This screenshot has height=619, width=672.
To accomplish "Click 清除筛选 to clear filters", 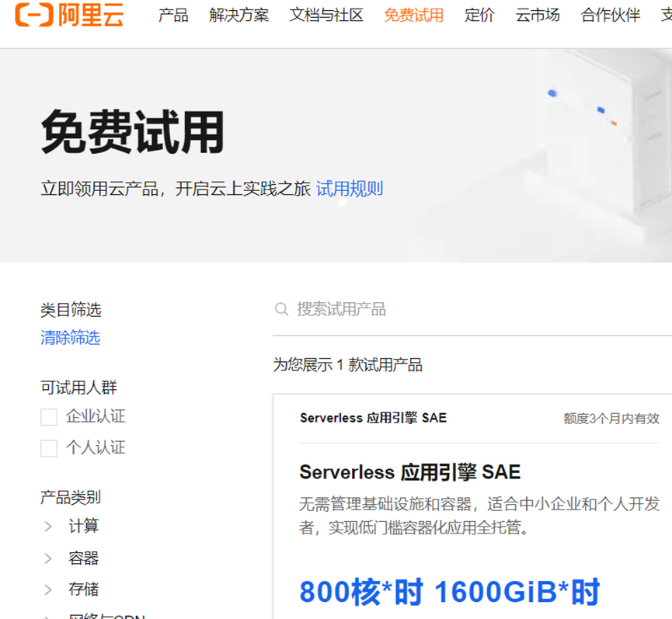I will click(x=70, y=338).
